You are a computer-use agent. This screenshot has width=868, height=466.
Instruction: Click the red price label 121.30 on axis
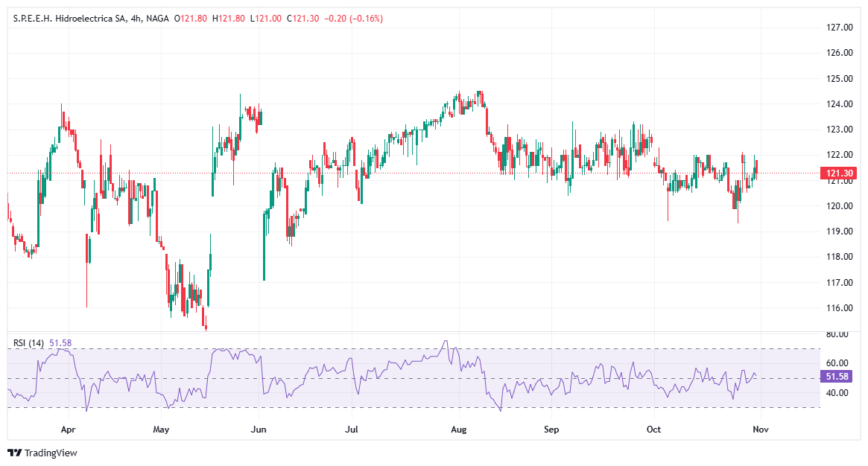837,171
